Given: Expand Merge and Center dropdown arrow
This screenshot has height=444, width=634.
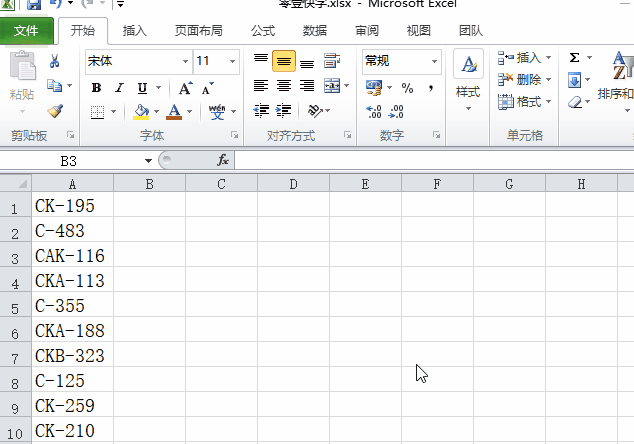Looking at the screenshot, I should [347, 85].
